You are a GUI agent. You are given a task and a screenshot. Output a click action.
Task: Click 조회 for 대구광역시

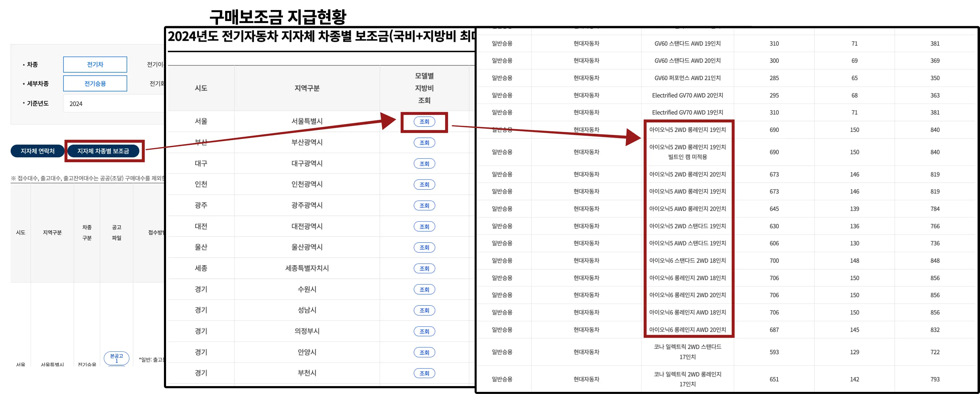(x=424, y=164)
